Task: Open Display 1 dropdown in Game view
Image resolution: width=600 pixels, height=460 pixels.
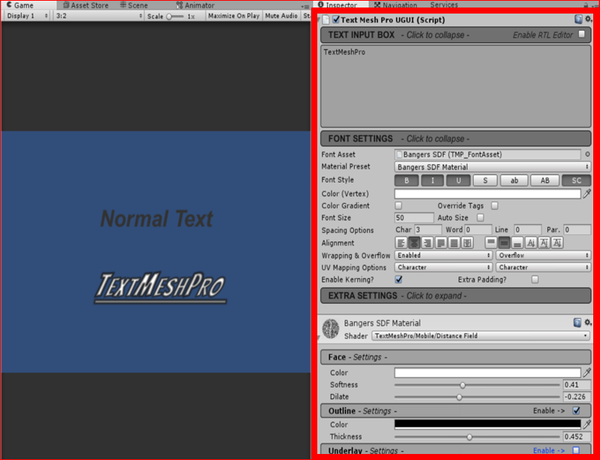Action: click(27, 16)
